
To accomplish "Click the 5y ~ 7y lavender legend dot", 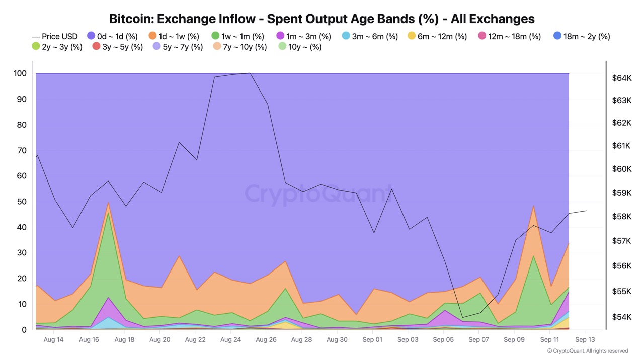I will (x=156, y=47).
